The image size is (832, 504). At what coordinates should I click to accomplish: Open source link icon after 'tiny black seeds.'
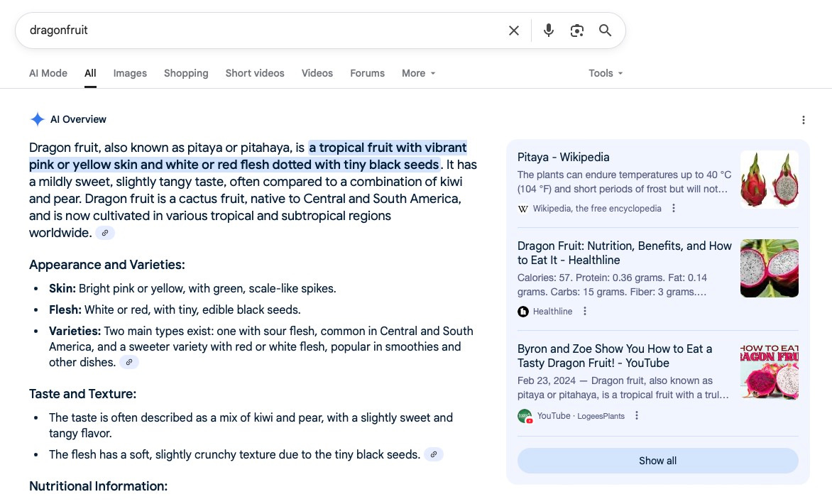434,454
